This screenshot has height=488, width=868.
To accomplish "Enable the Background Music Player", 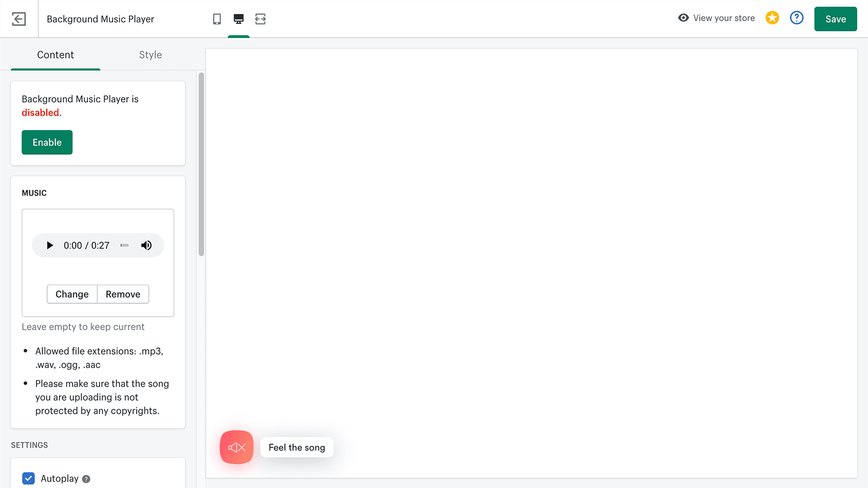I will 47,142.
